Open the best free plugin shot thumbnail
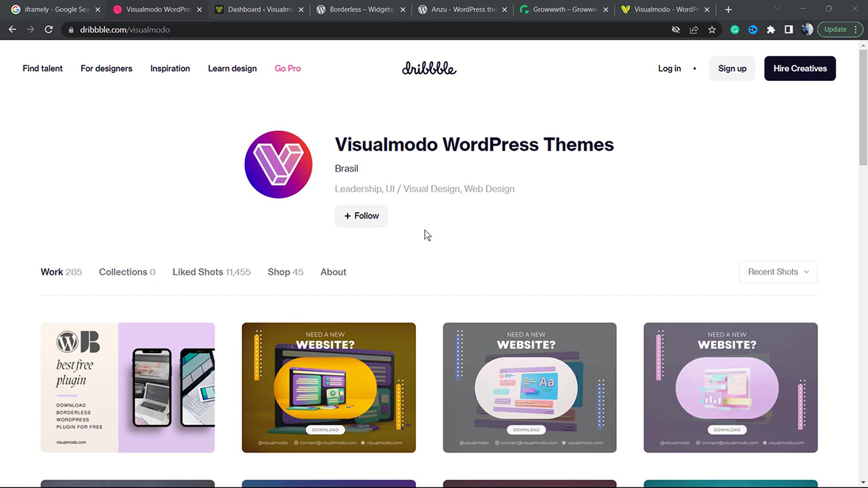Image resolution: width=868 pixels, height=488 pixels. 127,387
